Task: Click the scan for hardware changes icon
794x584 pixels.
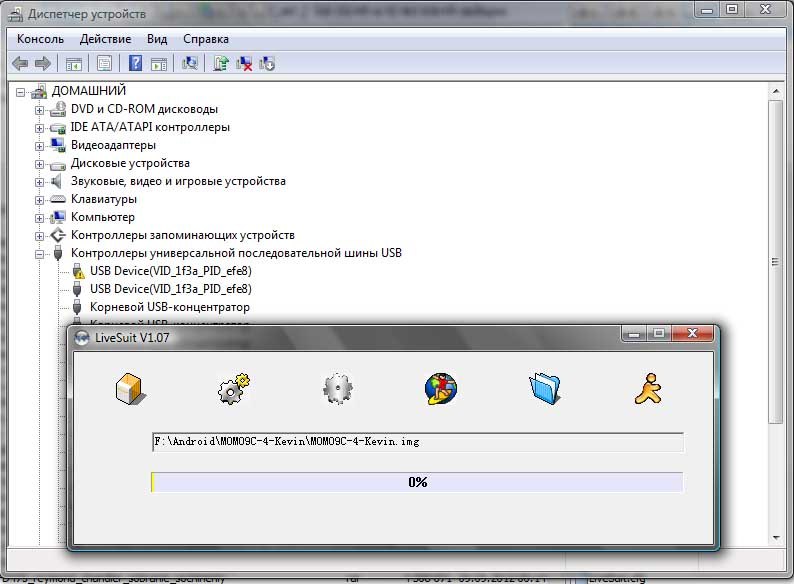Action: pyautogui.click(x=190, y=63)
